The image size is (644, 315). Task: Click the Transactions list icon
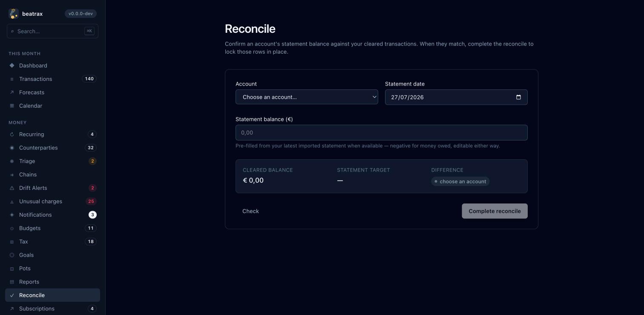click(x=12, y=79)
